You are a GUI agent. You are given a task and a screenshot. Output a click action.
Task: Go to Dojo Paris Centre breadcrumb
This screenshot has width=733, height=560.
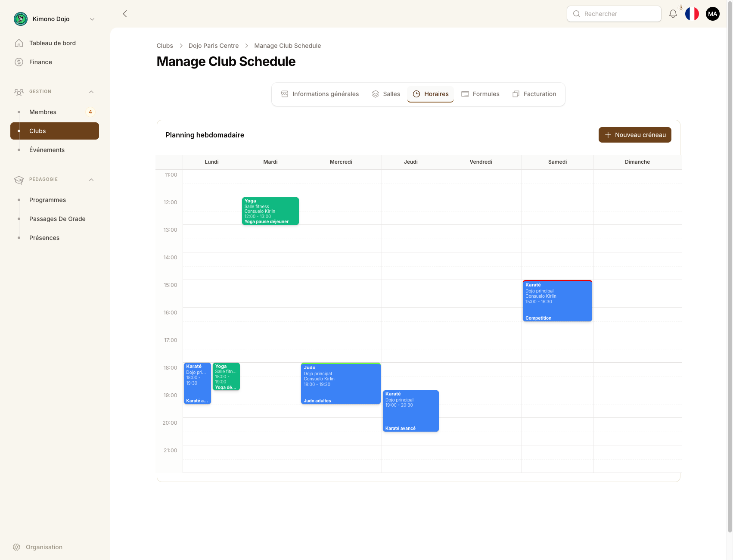(214, 46)
